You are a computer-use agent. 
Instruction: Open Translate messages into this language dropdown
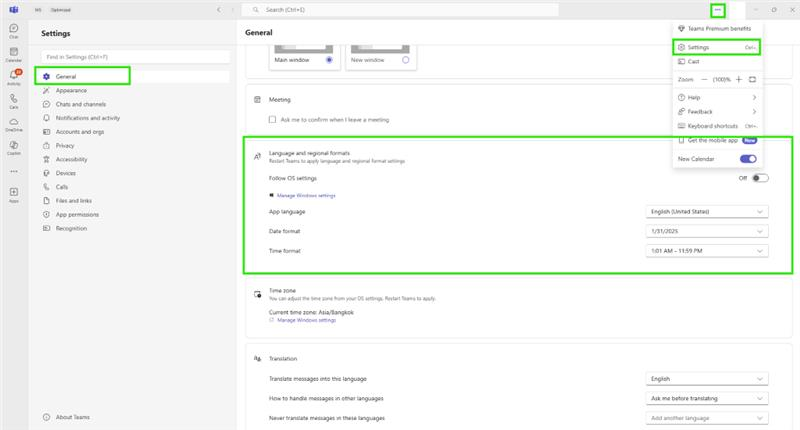point(707,379)
